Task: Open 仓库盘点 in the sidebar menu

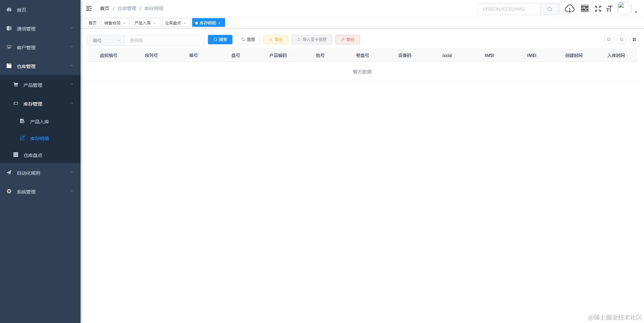Action: 40,155
